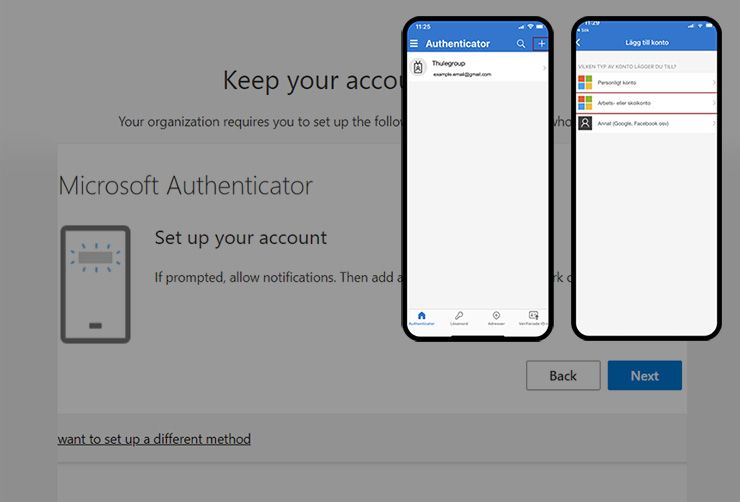Tap the search magnifier in Authenticator header
This screenshot has width=740, height=502.
pyautogui.click(x=521, y=44)
